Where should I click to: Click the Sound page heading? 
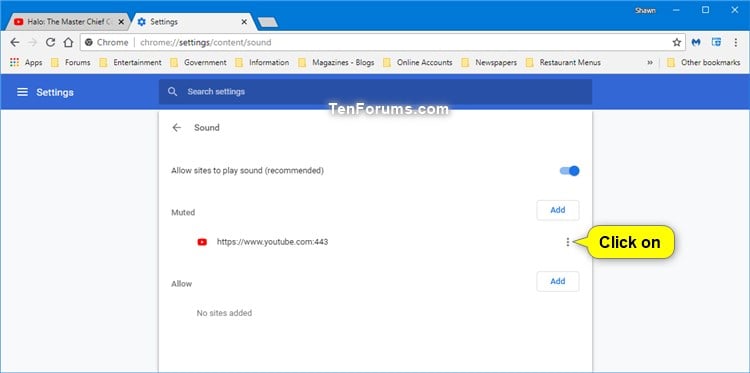[207, 128]
